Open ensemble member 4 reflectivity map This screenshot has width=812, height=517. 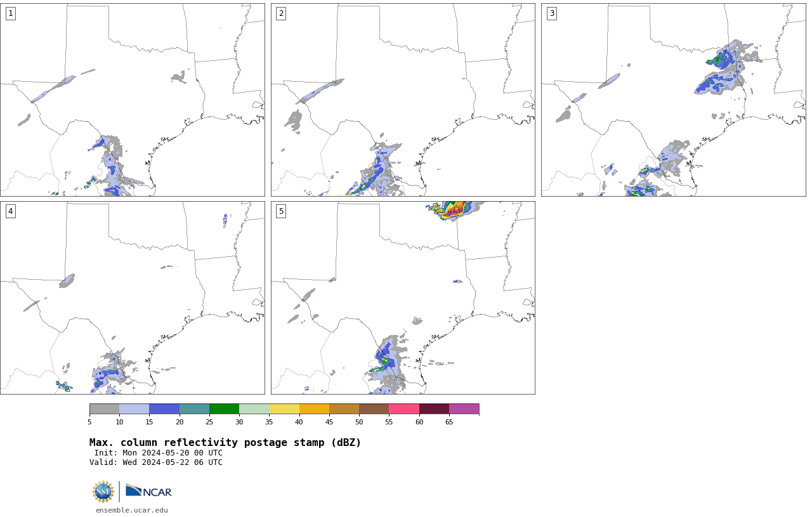(x=133, y=298)
